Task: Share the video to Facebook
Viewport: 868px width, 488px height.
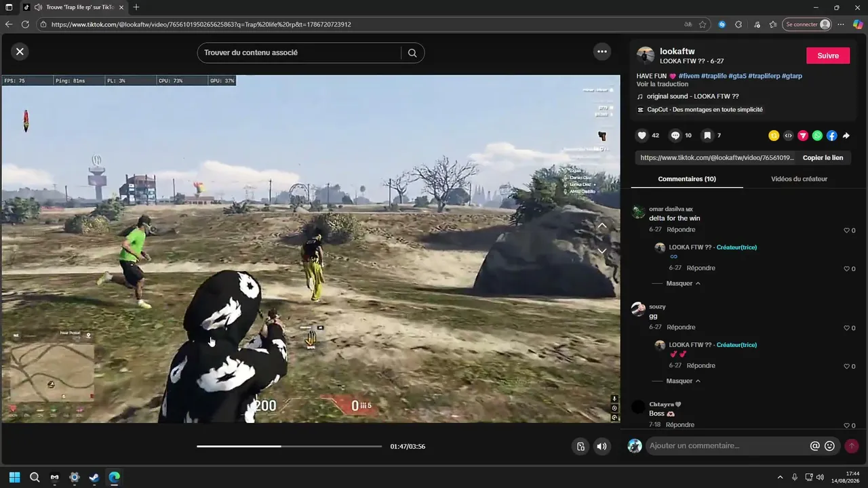Action: point(831,136)
